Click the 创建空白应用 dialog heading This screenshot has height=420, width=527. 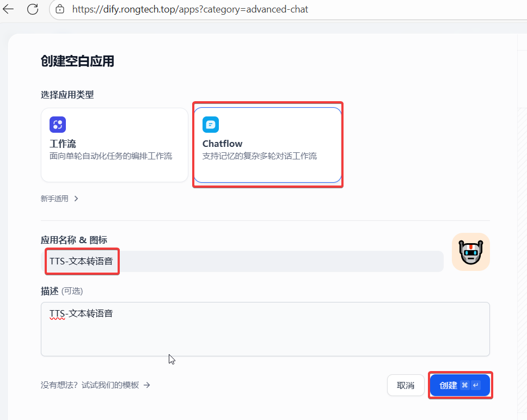coord(77,61)
